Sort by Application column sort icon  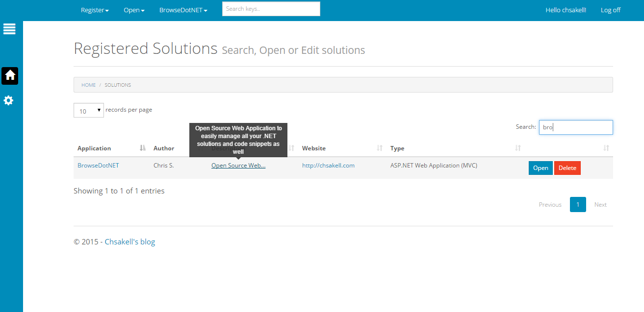(x=143, y=148)
